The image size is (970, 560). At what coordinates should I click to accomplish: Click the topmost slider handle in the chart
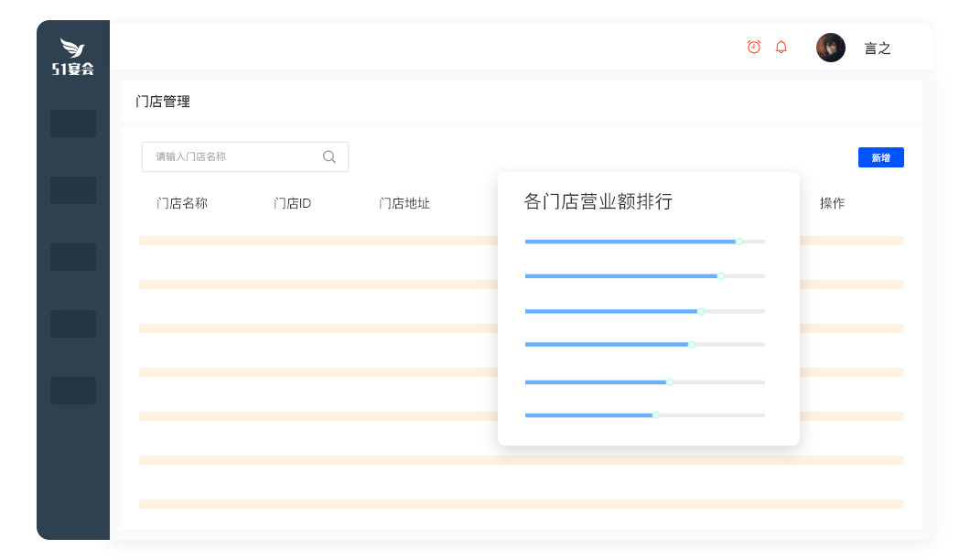tap(739, 241)
